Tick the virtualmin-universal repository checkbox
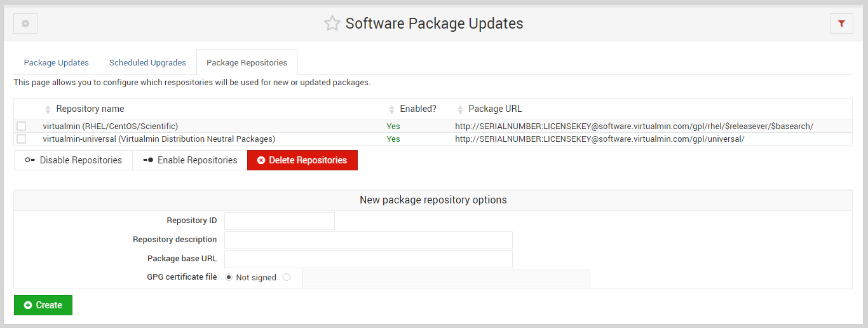Screen dimensions: 868x328 tap(22, 139)
